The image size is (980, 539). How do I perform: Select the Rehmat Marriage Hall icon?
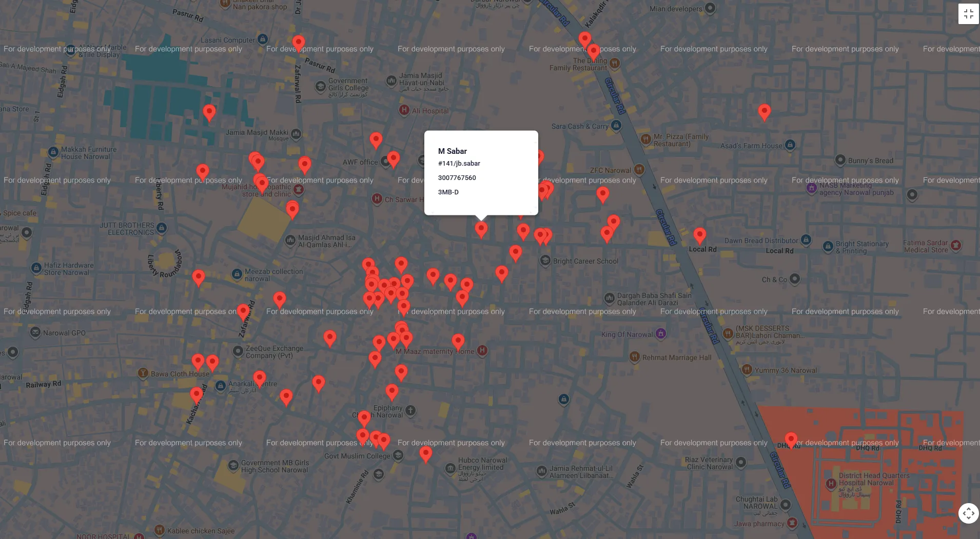[635, 357]
